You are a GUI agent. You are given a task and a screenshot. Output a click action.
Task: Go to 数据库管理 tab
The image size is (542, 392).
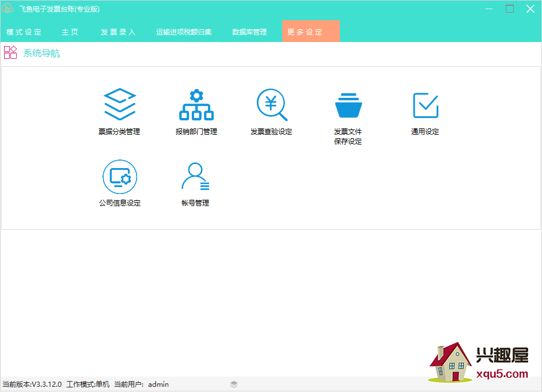pyautogui.click(x=249, y=32)
